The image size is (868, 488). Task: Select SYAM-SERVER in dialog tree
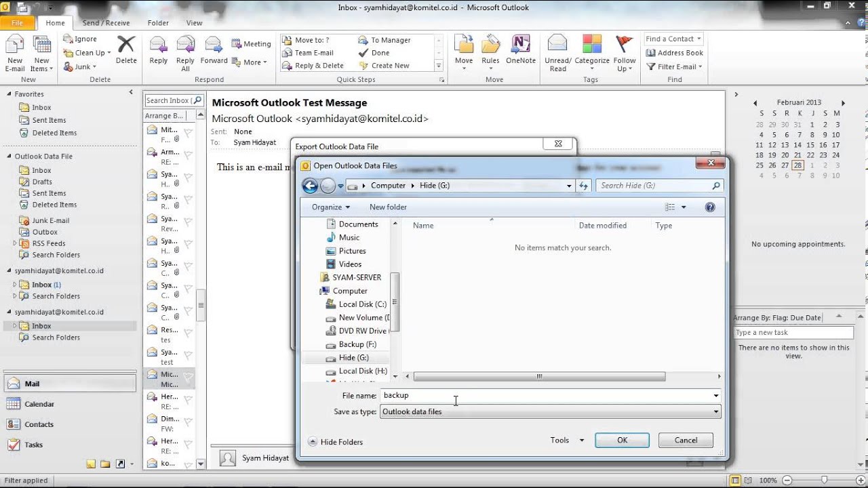point(350,278)
